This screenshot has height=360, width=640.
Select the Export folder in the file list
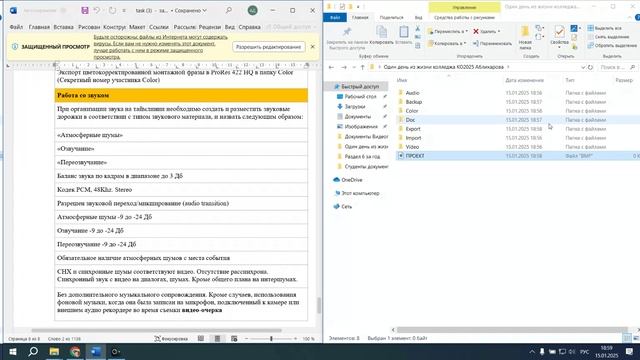pyautogui.click(x=413, y=129)
